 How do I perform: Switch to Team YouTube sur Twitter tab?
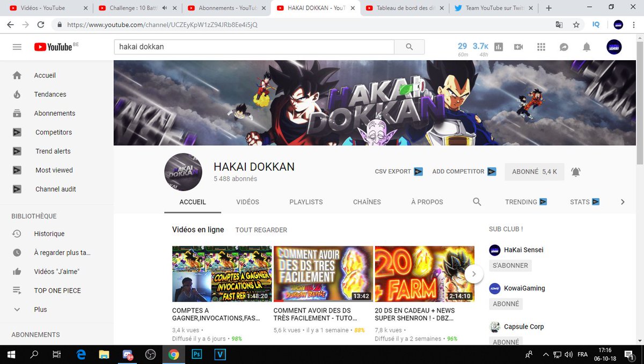tap(494, 8)
